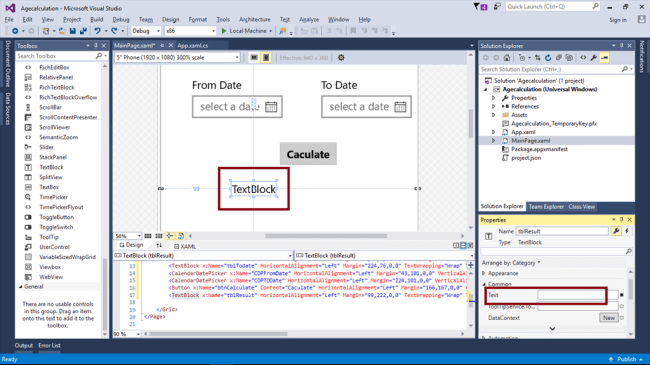The image size is (650, 365).
Task: Click Solution Explorer Refresh icon
Action: tap(548, 58)
